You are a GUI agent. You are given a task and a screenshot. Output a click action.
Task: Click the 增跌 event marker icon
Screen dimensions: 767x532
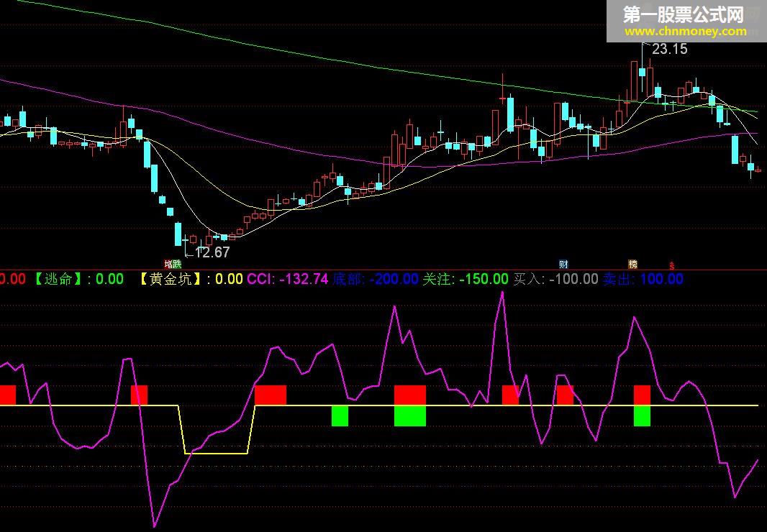point(173,265)
